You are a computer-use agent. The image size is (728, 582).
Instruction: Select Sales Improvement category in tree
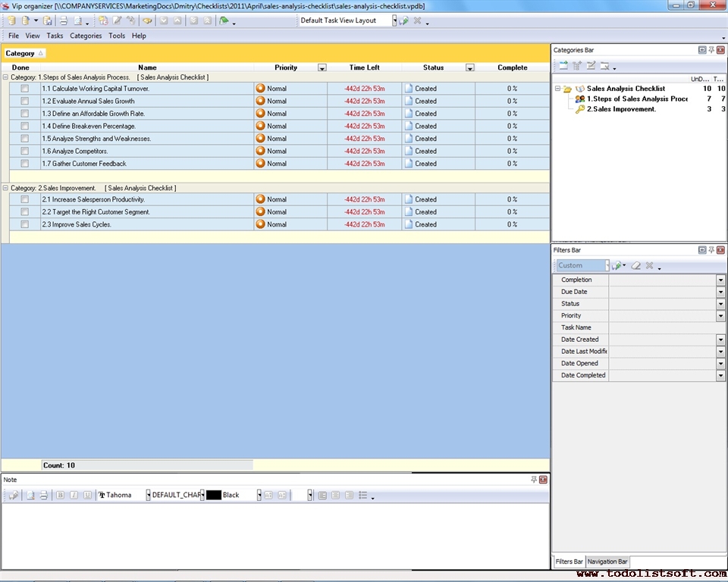pyautogui.click(x=623, y=109)
